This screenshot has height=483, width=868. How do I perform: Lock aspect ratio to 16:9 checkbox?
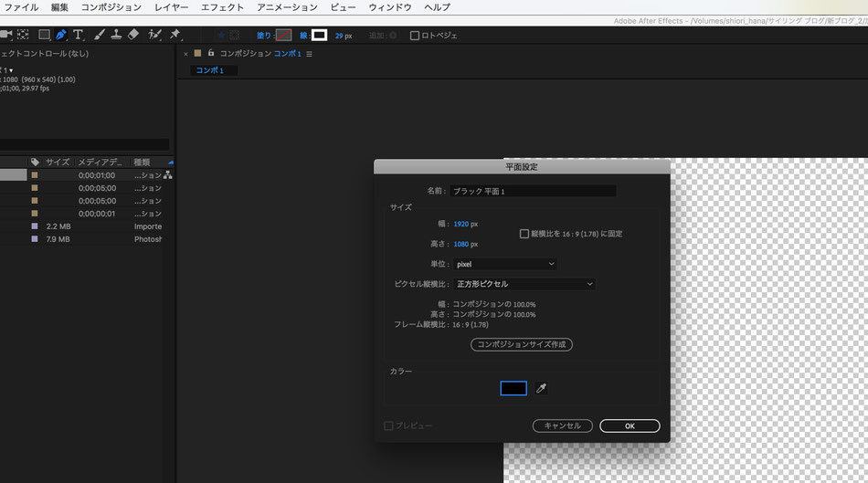click(524, 234)
